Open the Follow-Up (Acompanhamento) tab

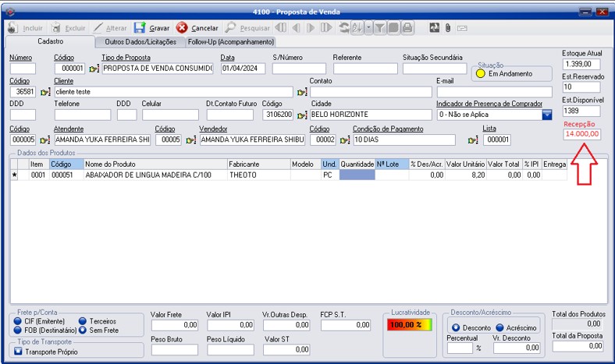click(231, 42)
